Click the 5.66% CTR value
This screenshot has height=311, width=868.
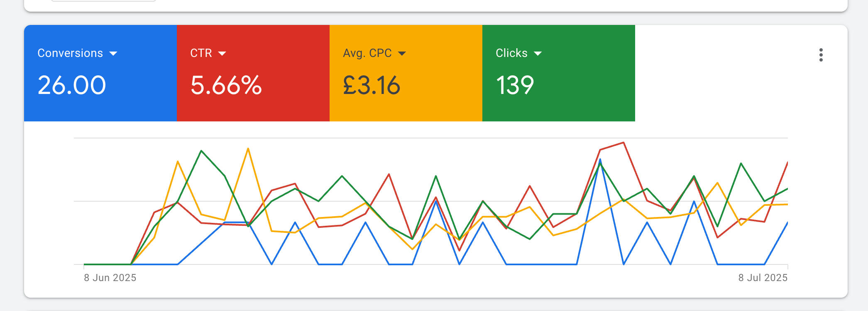coord(226,85)
